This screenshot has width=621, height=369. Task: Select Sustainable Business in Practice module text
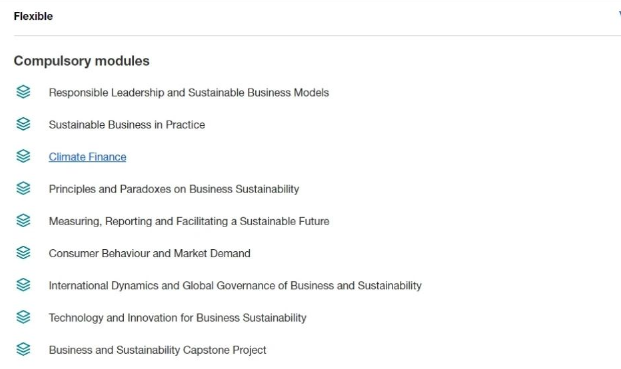[x=127, y=125]
